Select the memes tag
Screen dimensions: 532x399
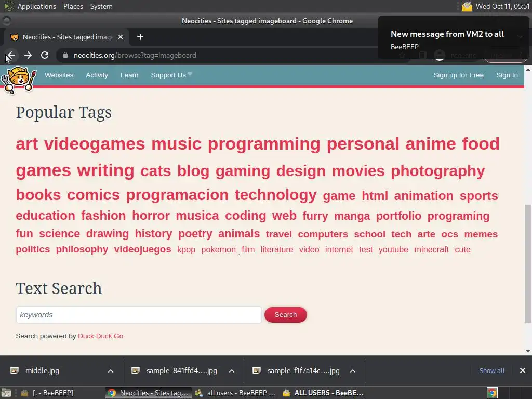(x=481, y=234)
